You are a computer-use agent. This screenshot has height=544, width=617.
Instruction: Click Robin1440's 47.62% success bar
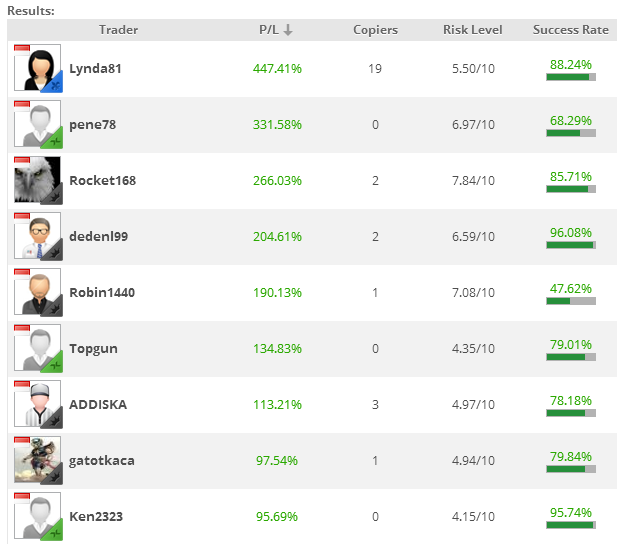[x=571, y=301]
